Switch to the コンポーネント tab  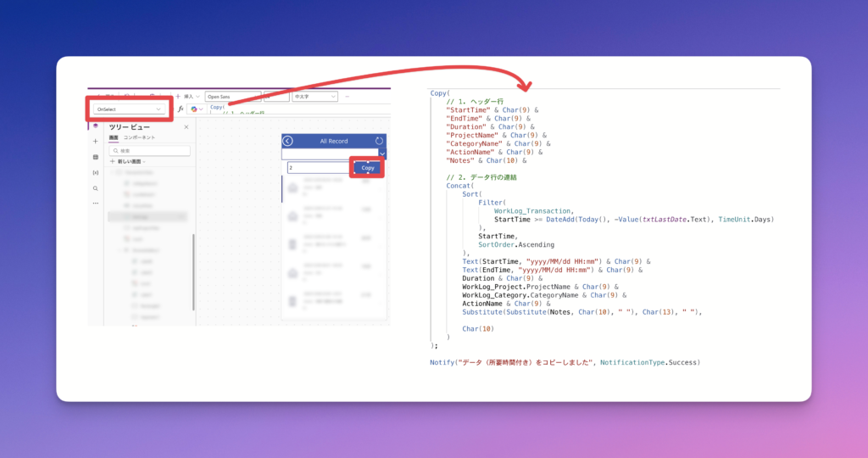pyautogui.click(x=139, y=137)
